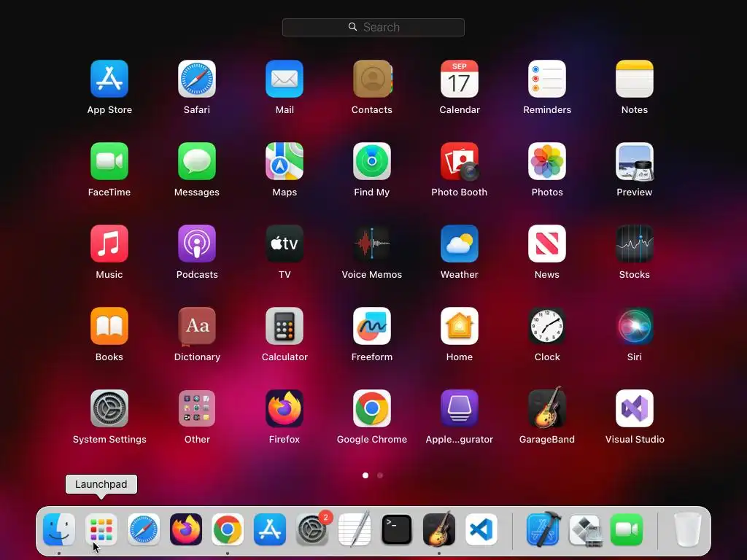
Task: Click the Launchpad search field
Action: pyautogui.click(x=373, y=27)
